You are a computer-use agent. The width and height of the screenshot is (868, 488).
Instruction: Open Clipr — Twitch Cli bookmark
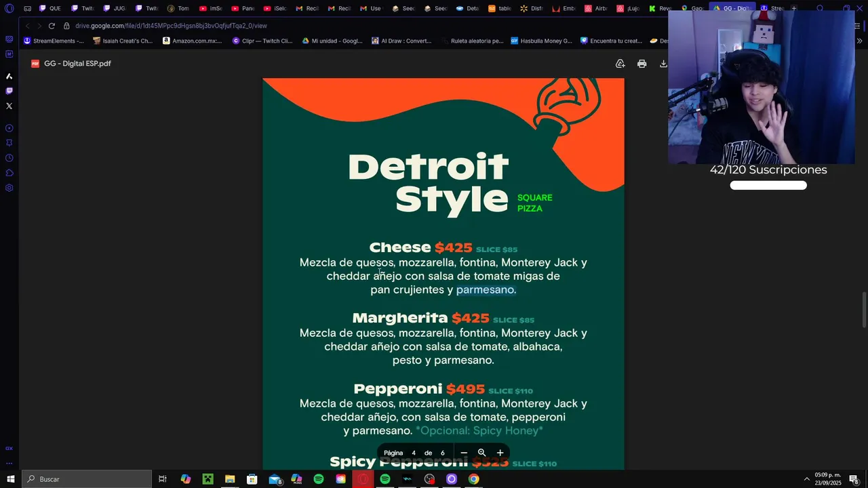pos(262,41)
